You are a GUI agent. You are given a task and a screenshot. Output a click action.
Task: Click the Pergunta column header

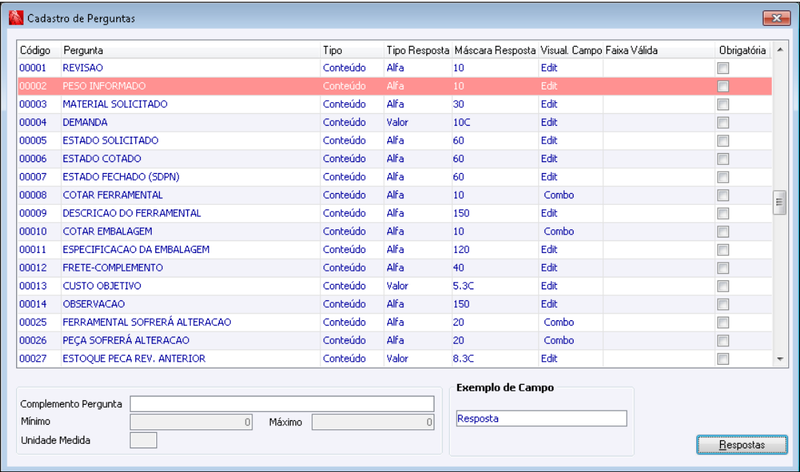[x=190, y=50]
